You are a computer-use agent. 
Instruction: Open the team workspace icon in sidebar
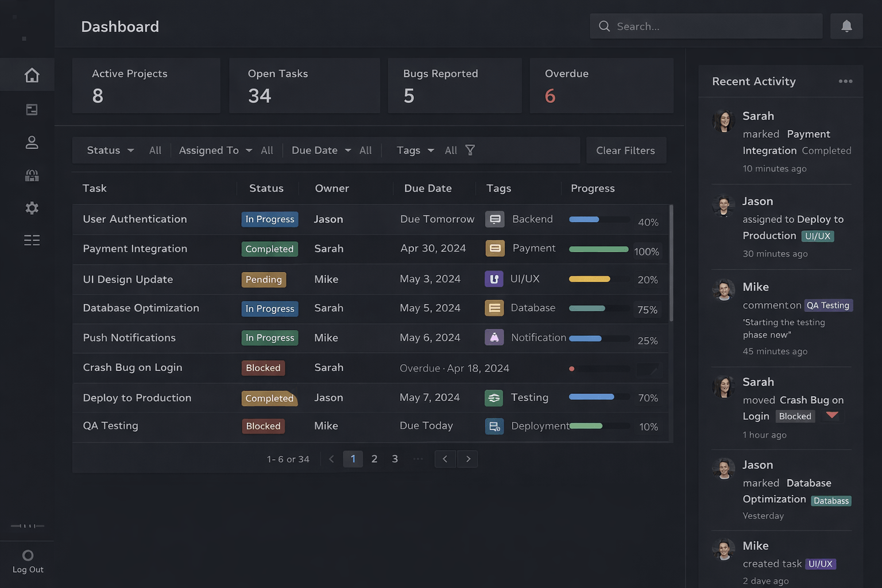click(32, 175)
